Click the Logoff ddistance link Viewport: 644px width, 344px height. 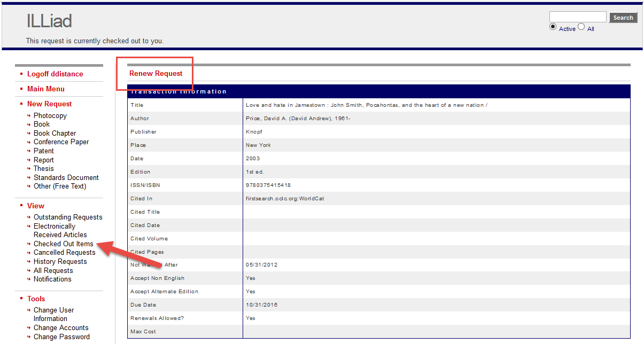point(55,74)
